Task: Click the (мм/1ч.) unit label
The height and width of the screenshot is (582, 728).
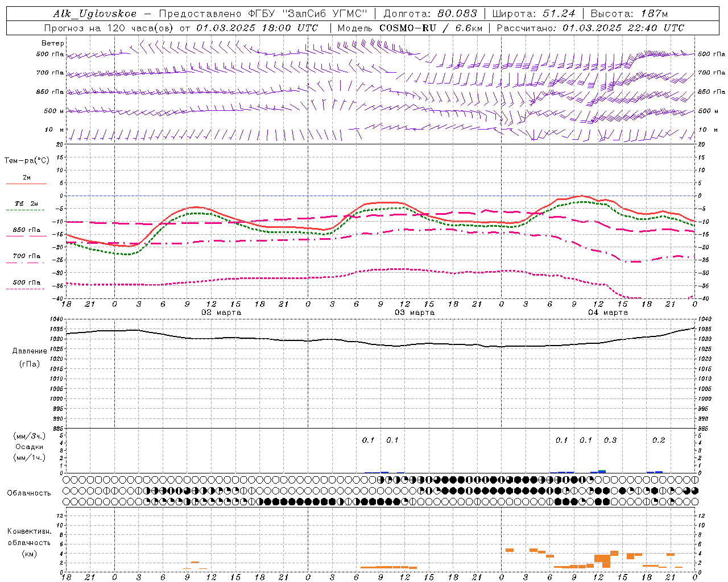Action: (x=30, y=458)
